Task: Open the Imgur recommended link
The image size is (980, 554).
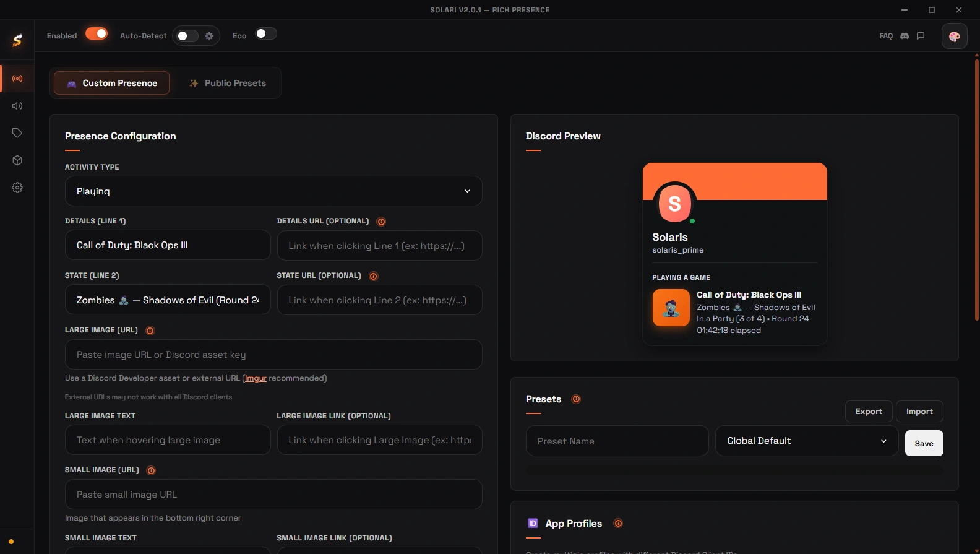Action: 256,378
